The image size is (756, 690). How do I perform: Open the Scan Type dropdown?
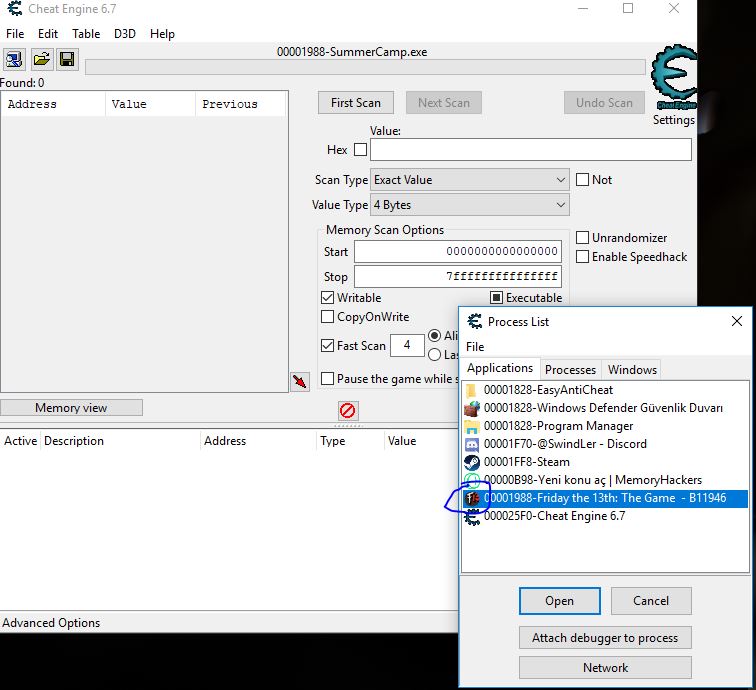[470, 180]
